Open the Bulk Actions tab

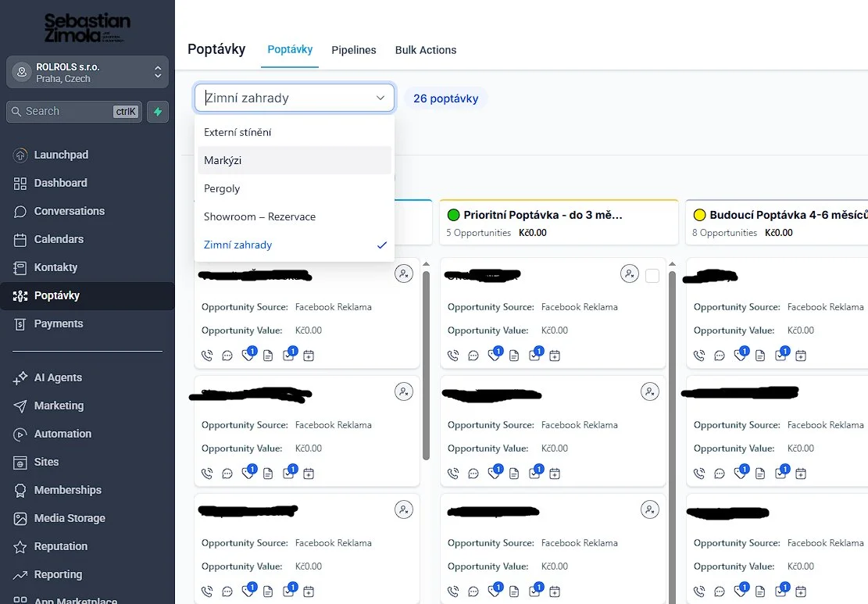[x=426, y=50]
